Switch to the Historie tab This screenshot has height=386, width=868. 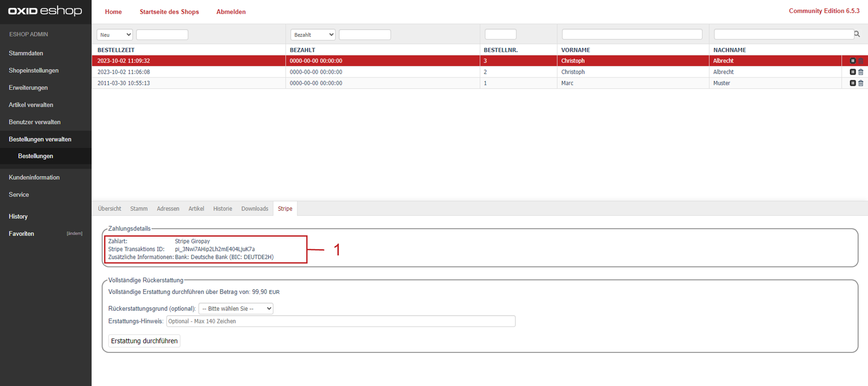(223, 209)
